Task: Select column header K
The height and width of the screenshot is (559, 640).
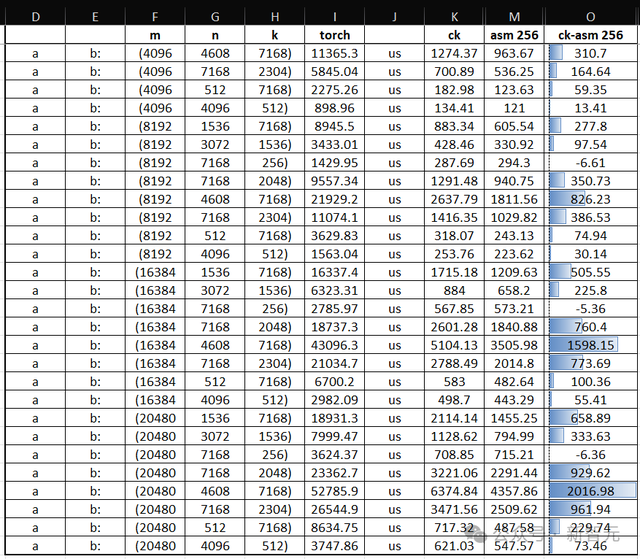Action: click(x=454, y=17)
